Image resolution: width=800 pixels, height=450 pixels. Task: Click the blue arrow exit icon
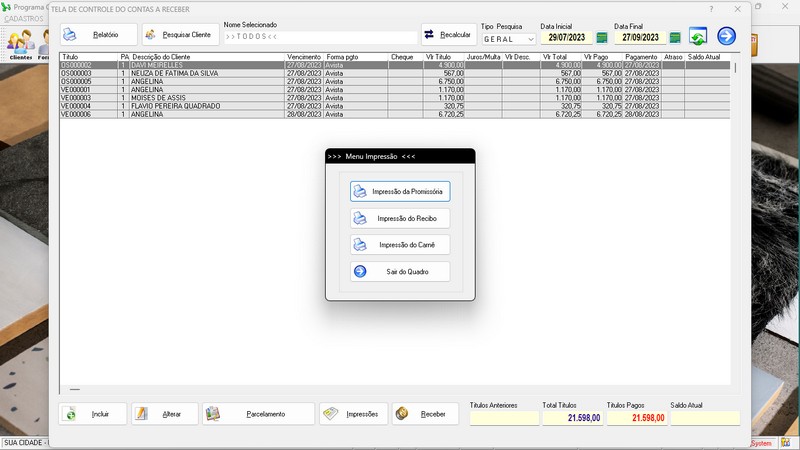point(727,36)
